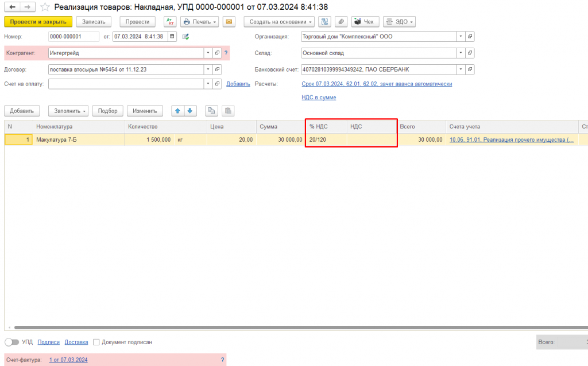This screenshot has height=366, width=588.
Task: Open Доставка link
Action: [x=76, y=342]
